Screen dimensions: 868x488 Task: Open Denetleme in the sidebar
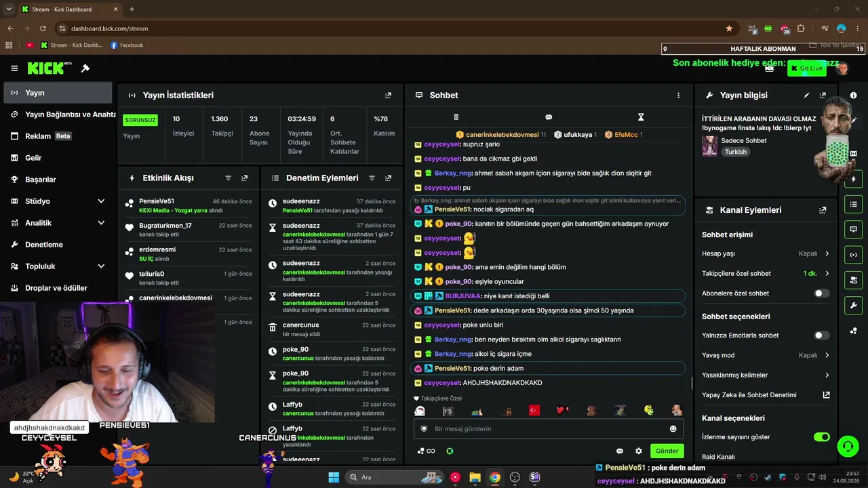[58, 245]
